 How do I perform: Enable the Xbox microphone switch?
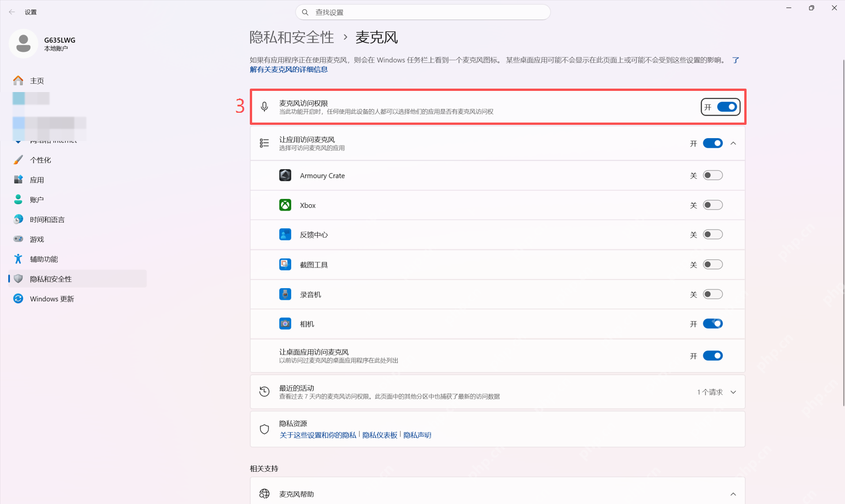[x=713, y=205]
